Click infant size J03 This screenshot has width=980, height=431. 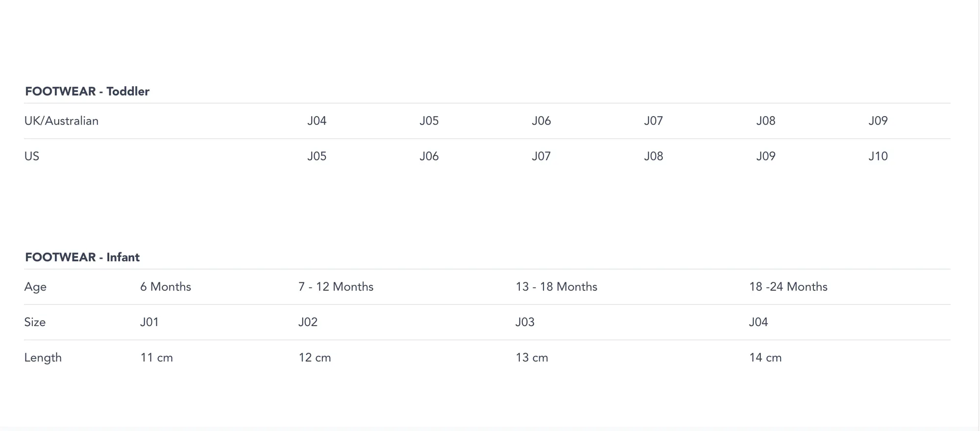pyautogui.click(x=525, y=322)
